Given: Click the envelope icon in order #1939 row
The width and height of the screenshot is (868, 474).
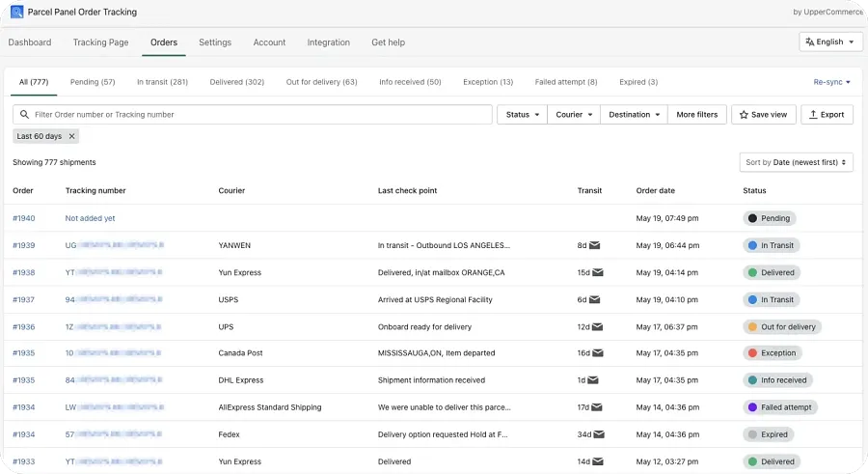Looking at the screenshot, I should click(594, 245).
